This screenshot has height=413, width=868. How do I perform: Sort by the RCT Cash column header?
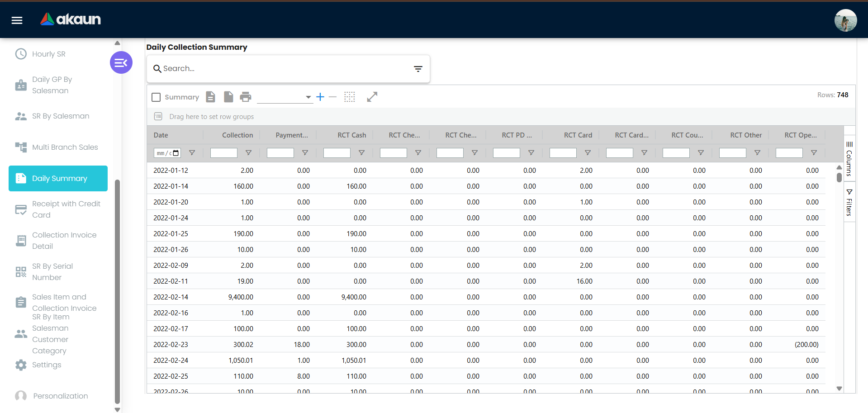[x=352, y=135]
